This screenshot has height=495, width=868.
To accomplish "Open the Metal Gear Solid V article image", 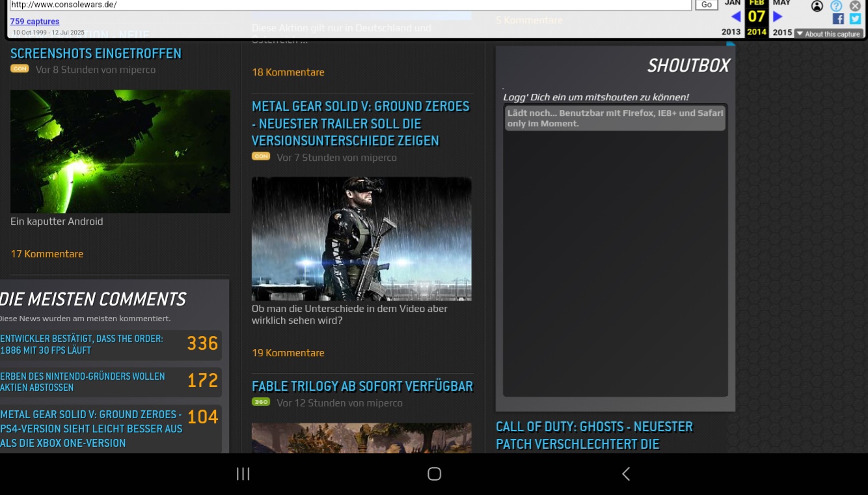I will 362,238.
